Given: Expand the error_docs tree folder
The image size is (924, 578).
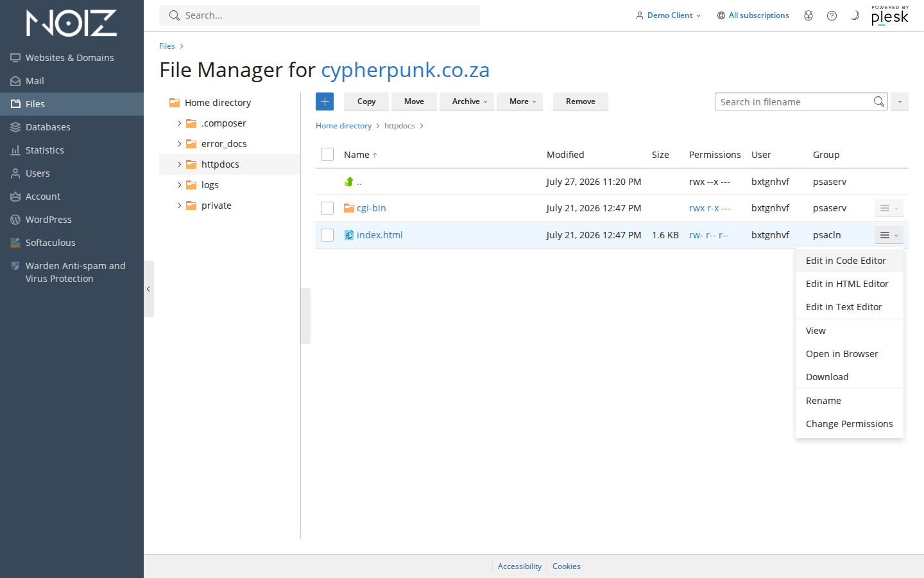Looking at the screenshot, I should click(x=180, y=144).
